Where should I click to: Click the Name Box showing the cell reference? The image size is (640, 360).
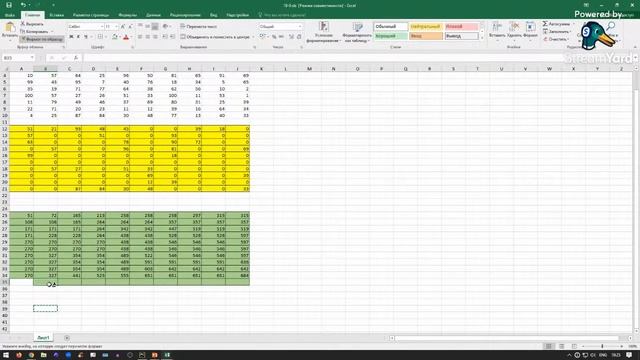(x=18, y=58)
